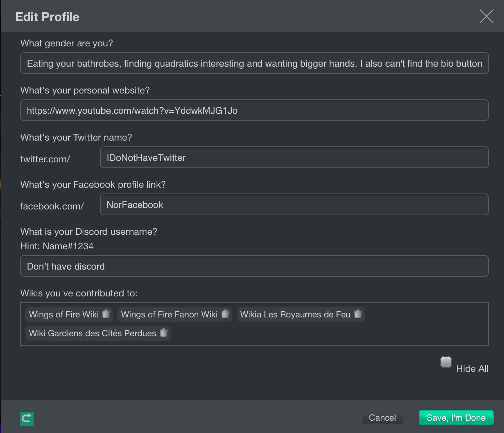Select the Twitter name input box
The image size is (504, 433).
coord(294,158)
